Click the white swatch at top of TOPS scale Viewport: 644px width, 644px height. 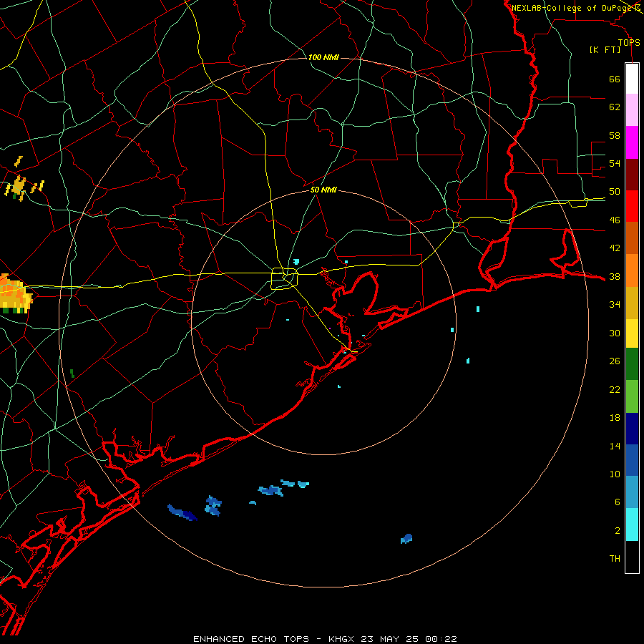[x=632, y=79]
